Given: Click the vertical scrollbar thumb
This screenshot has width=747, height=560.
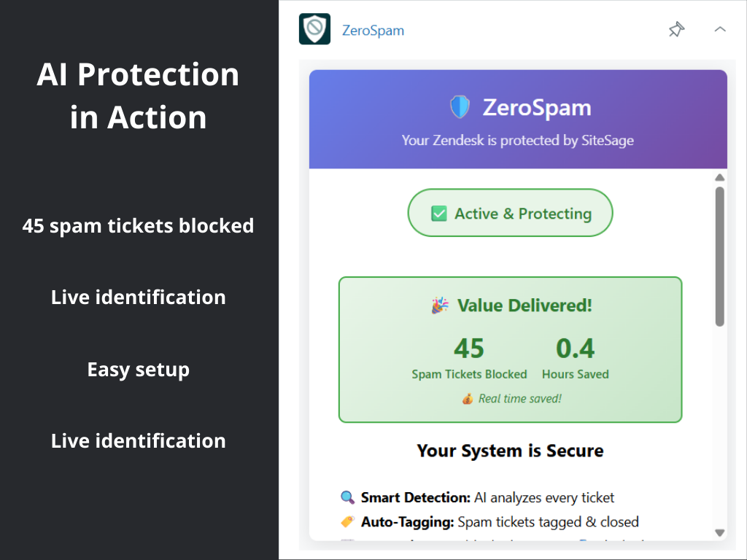Looking at the screenshot, I should (719, 255).
